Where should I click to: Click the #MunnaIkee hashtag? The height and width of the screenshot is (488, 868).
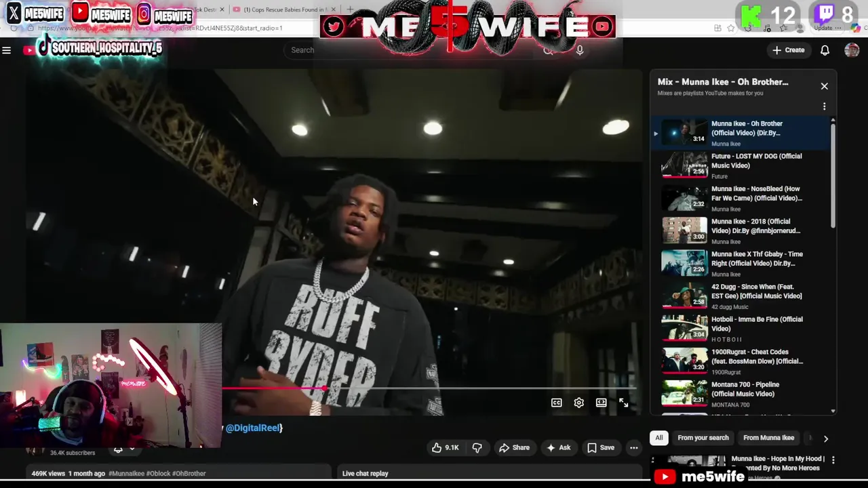pos(126,474)
